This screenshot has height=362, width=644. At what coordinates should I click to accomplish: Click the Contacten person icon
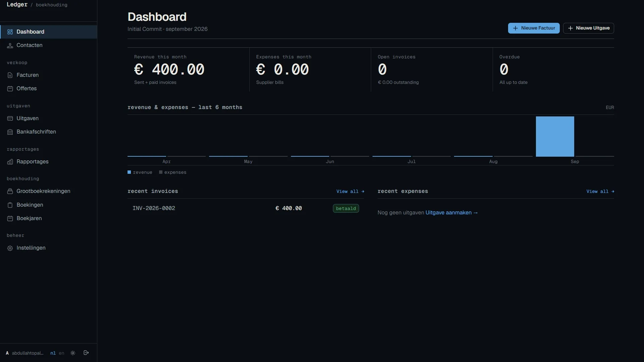(x=10, y=45)
